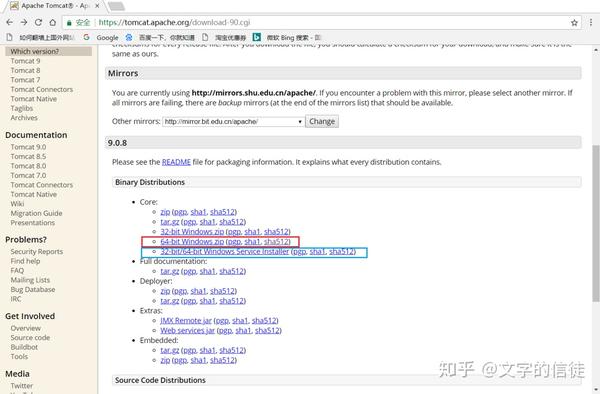Bookmark this page with star icon
This screenshot has height=394, width=600.
(574, 23)
